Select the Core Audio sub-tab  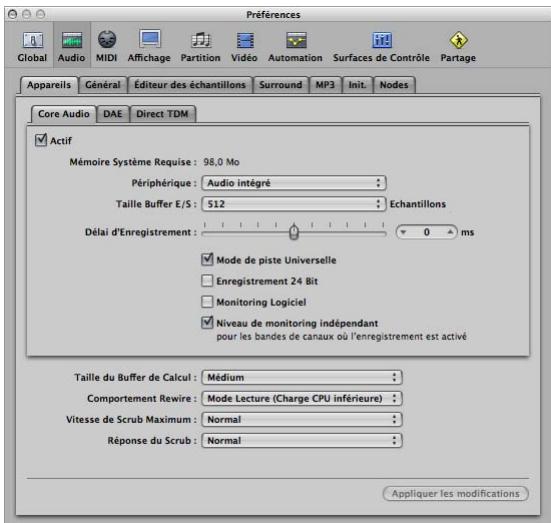pos(64,114)
